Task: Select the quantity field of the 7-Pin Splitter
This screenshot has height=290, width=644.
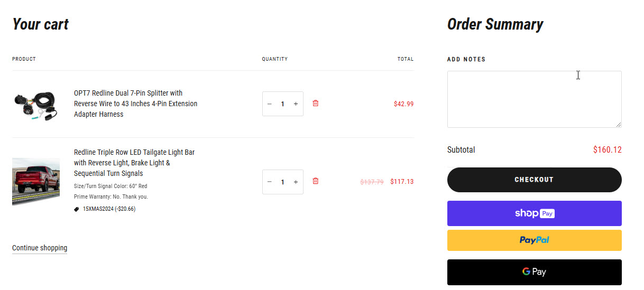Action: [283, 104]
